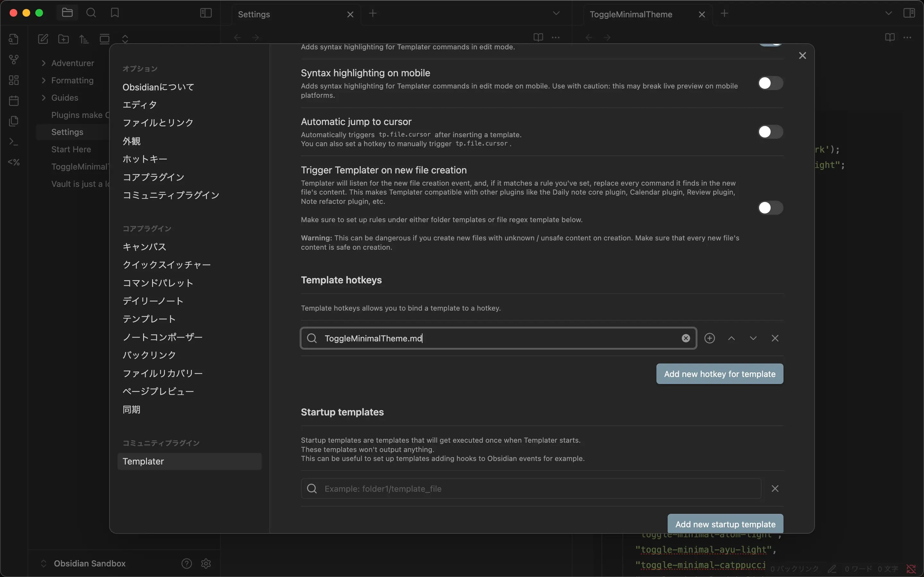Image resolution: width=924 pixels, height=577 pixels.
Task: Switch to the ToggleMinimalTheme tab
Action: (x=631, y=14)
